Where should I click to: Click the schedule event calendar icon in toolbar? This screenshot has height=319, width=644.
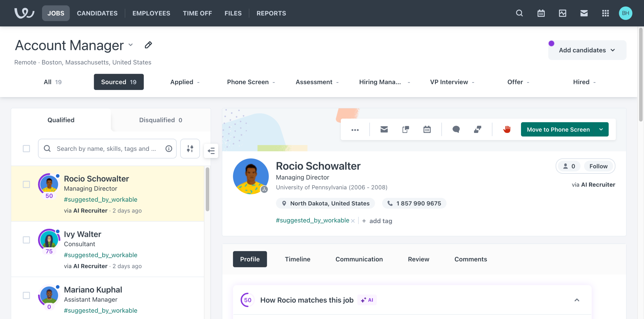coord(427,129)
